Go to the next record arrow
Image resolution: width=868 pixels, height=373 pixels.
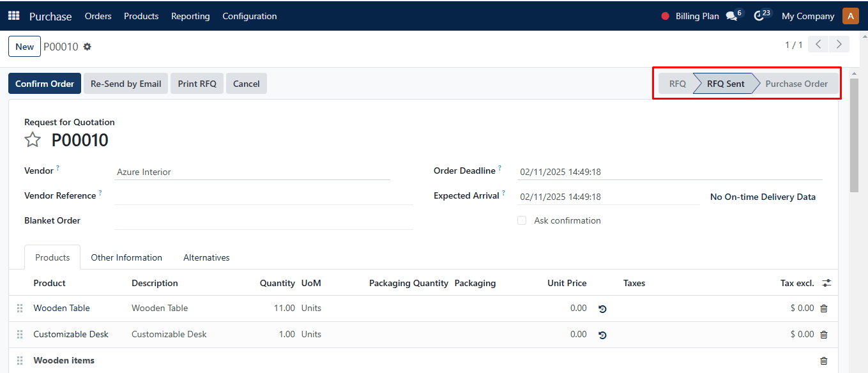pos(839,45)
